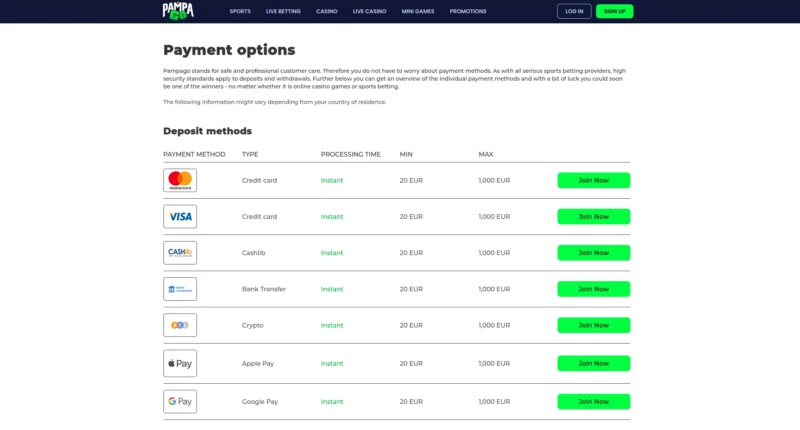Open the Casino menu item
Viewport: 800px width, 430px height.
327,11
